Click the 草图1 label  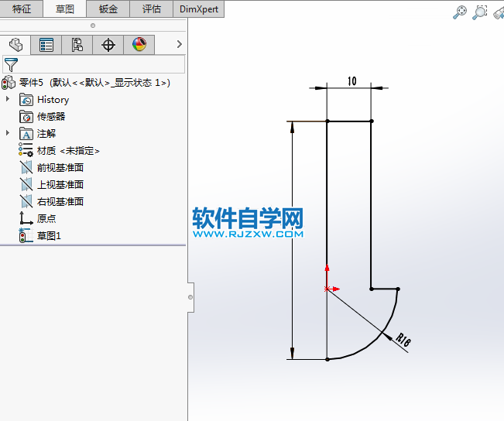coord(49,235)
